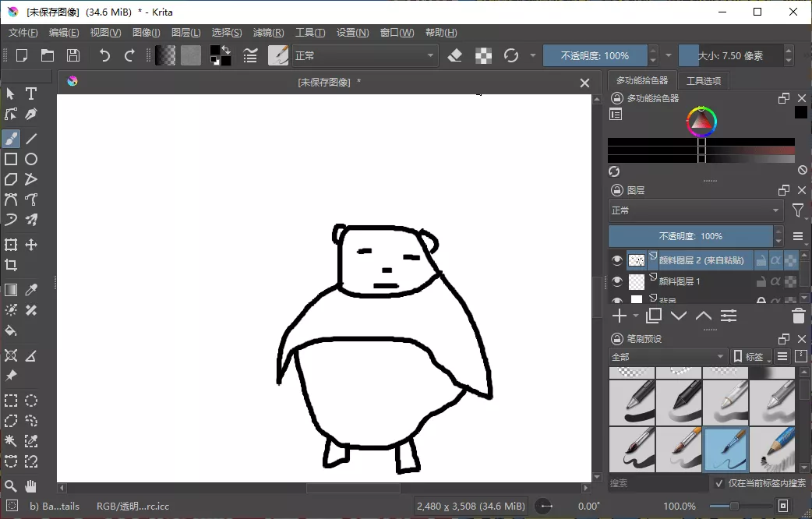Viewport: 812px width, 519px height.
Task: Pick a color with the Color Sampler tool
Action: coord(31,289)
